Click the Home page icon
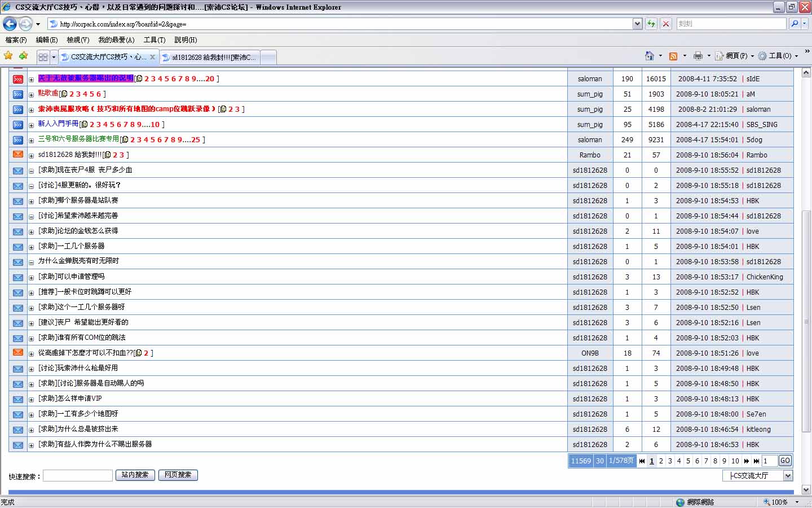Viewport: 812px width, 508px height. coord(650,56)
